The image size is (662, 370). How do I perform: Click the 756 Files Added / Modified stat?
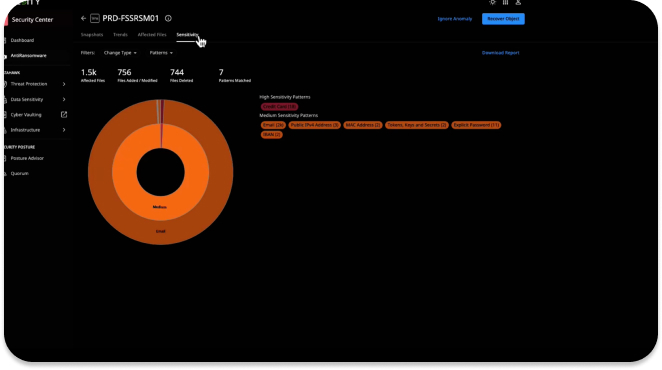137,75
